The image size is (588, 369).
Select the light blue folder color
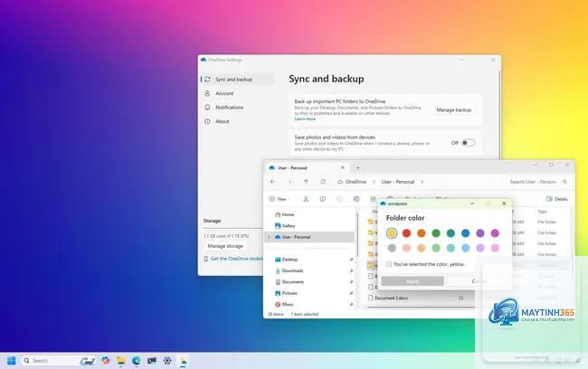(x=465, y=248)
